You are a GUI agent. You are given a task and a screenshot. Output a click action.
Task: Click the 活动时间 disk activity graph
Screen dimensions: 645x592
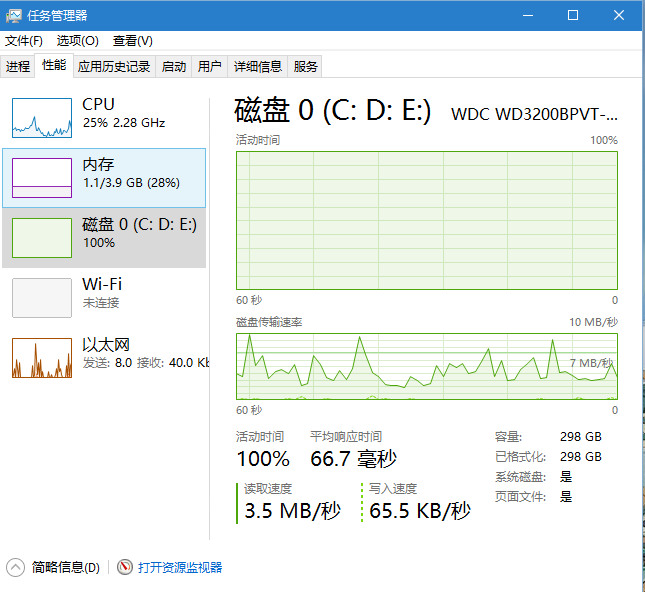[426, 220]
